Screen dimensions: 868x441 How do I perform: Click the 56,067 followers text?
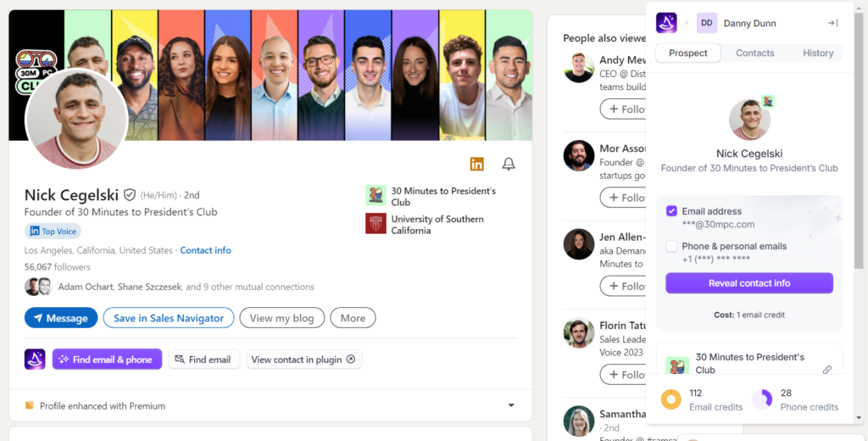[x=57, y=267]
